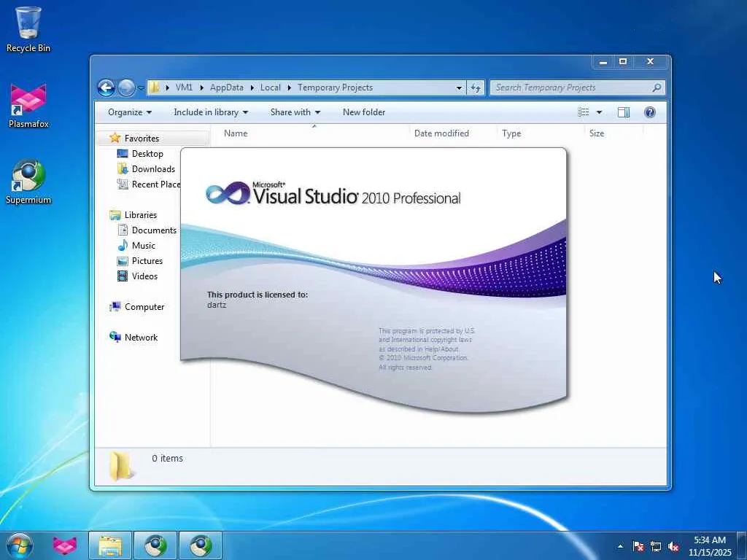Click the Show desktop strip at taskbar end
Image resolution: width=747 pixels, height=560 pixels.
tap(742, 545)
